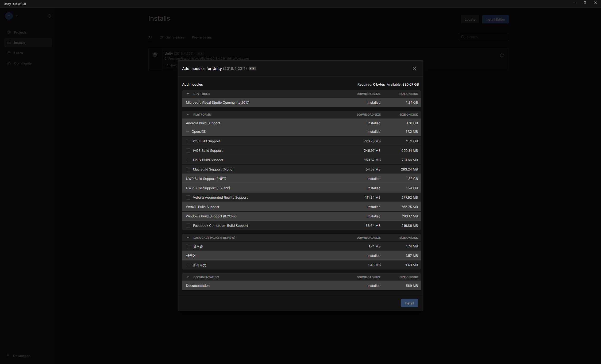
Task: Collapse the Platforms section arrow
Action: coord(188,114)
